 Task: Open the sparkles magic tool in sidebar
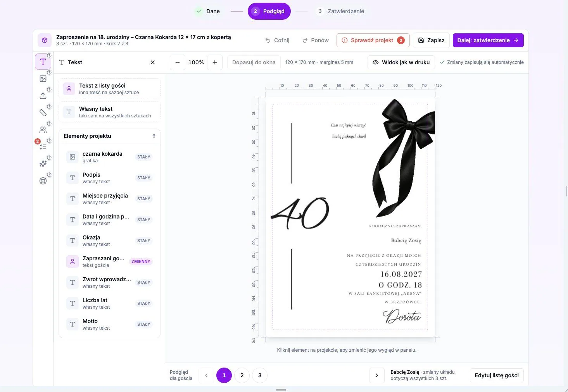tap(43, 164)
